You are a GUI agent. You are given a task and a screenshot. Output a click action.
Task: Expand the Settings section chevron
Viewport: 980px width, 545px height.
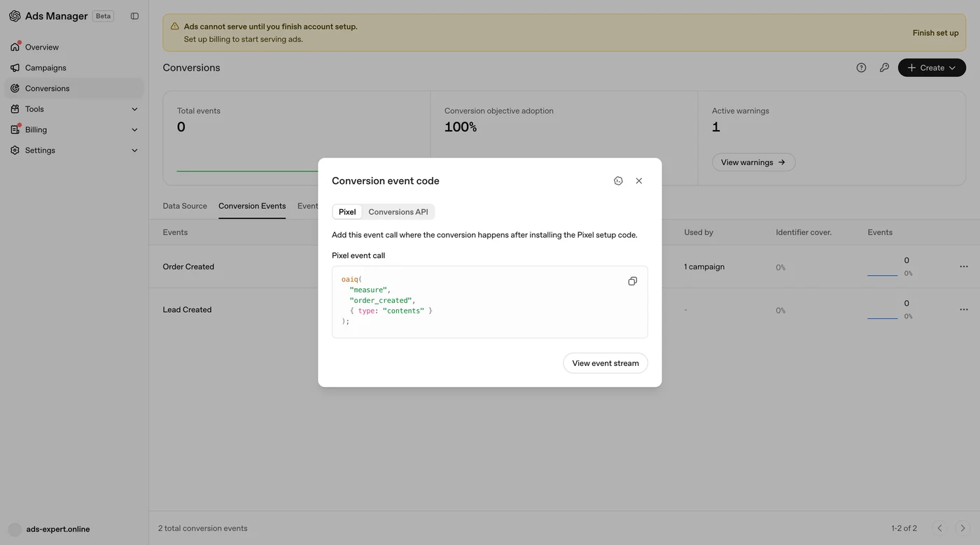134,150
